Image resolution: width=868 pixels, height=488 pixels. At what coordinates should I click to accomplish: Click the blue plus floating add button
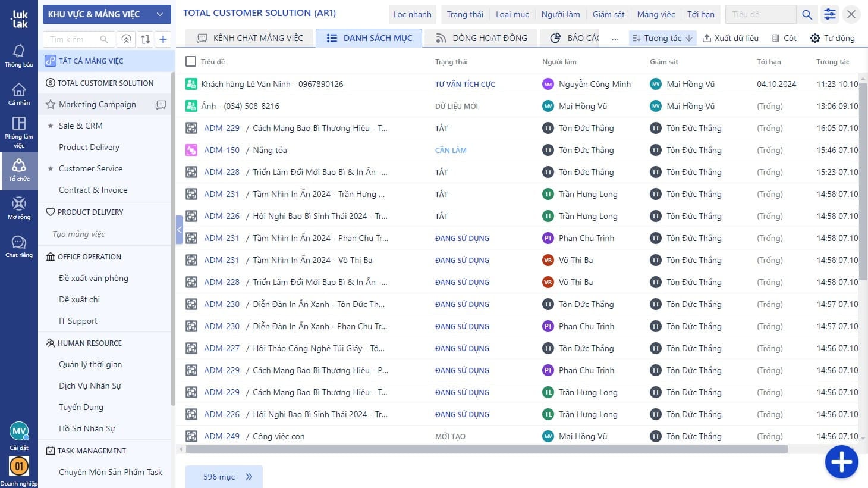tap(841, 462)
